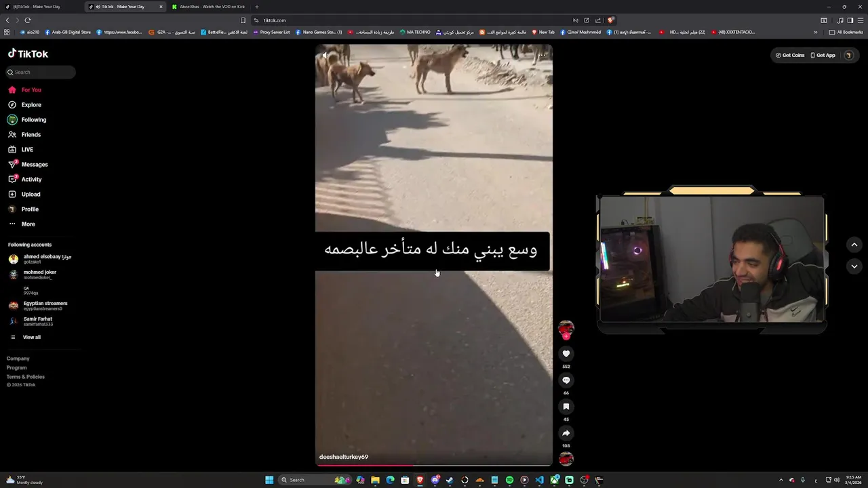868x488 pixels.
Task: Share the video with the arrow icon
Action: click(x=566, y=433)
